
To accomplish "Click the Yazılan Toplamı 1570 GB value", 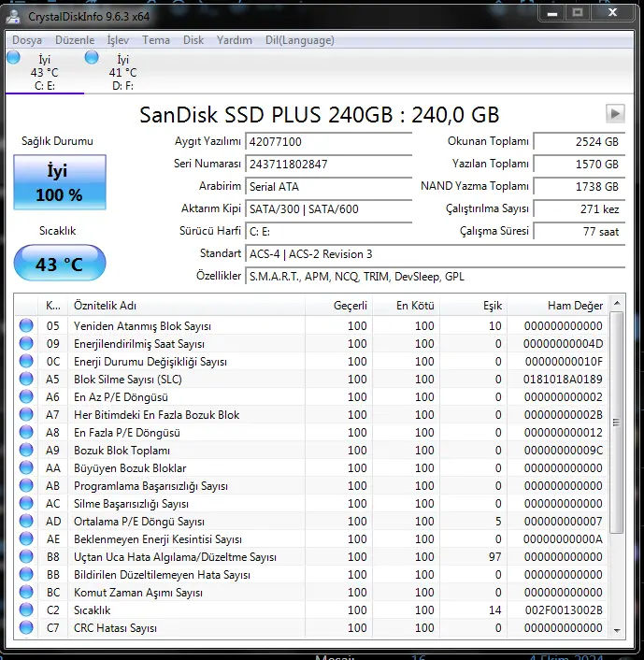I will pos(580,165).
